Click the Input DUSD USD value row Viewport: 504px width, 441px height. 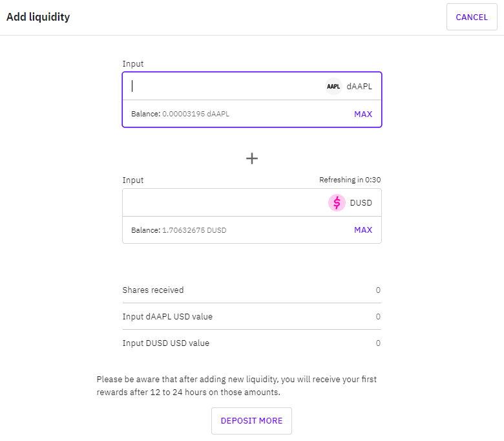(x=252, y=343)
